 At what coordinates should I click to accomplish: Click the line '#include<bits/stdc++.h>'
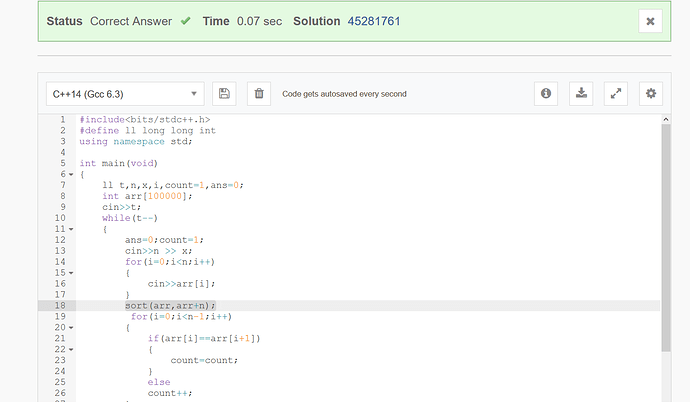[145, 120]
